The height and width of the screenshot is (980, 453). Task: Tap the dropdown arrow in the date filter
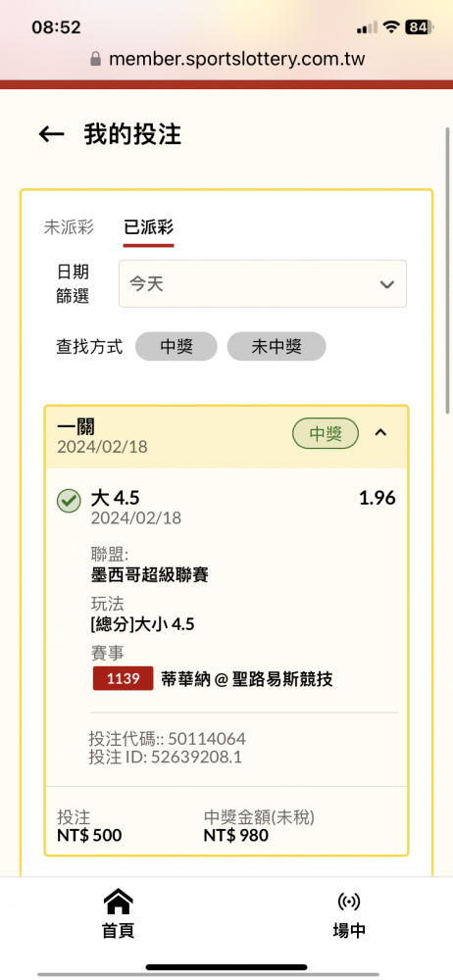click(x=386, y=284)
